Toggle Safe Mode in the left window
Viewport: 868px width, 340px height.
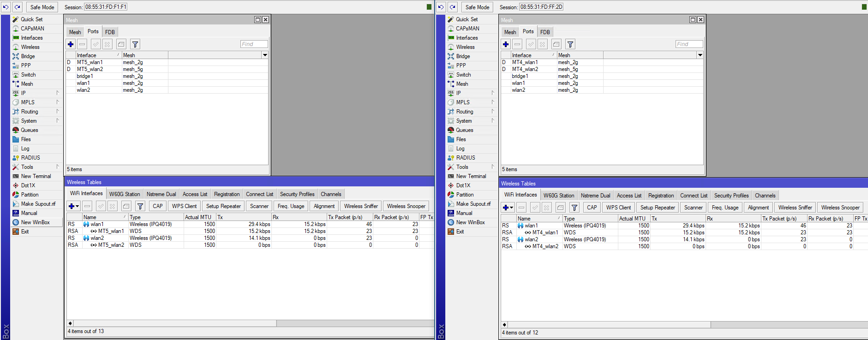pos(42,7)
